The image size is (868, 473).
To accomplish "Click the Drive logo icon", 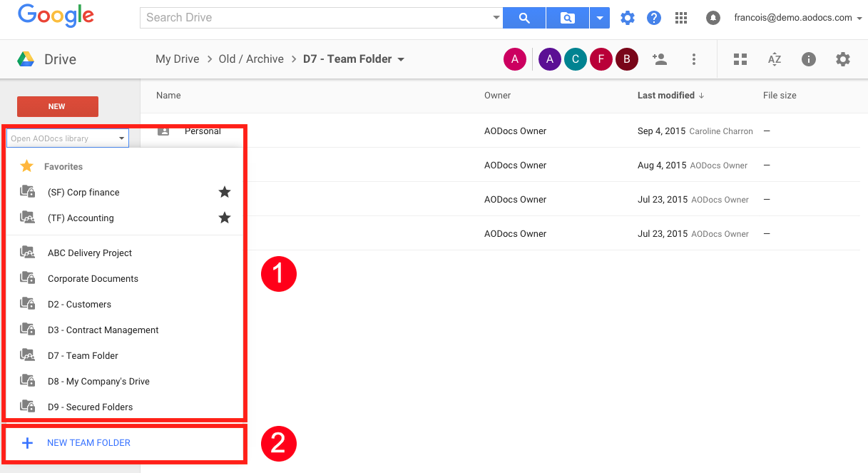I will coord(26,59).
